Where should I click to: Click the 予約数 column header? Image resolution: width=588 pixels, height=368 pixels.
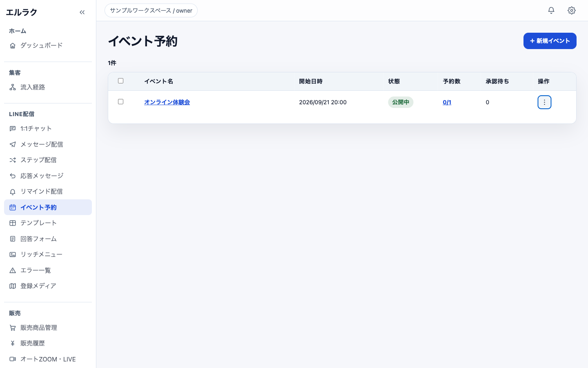coord(452,81)
